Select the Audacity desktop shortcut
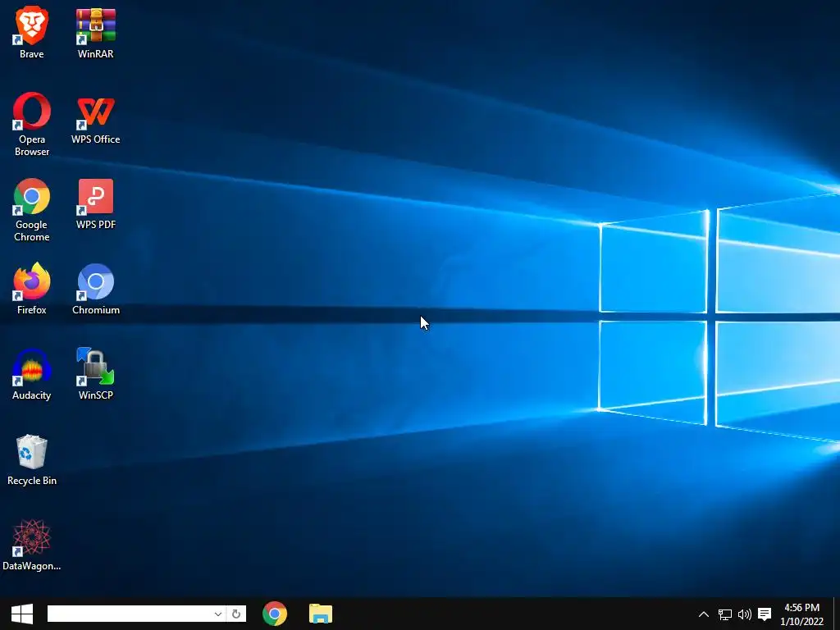 coord(32,374)
